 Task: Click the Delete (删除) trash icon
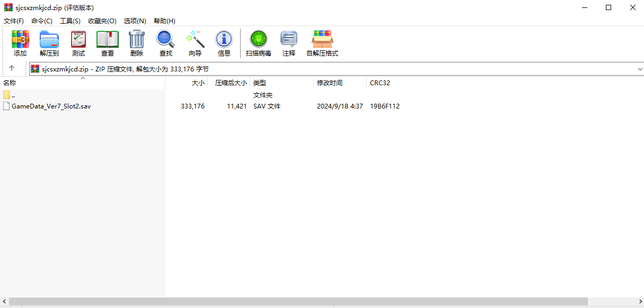pyautogui.click(x=137, y=39)
